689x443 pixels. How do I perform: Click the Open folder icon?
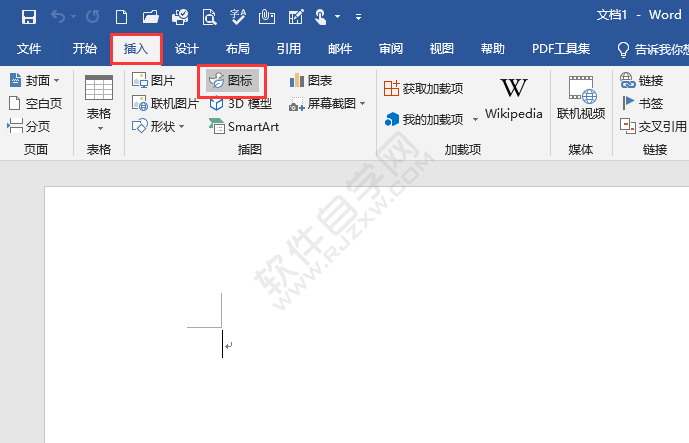tap(151, 17)
